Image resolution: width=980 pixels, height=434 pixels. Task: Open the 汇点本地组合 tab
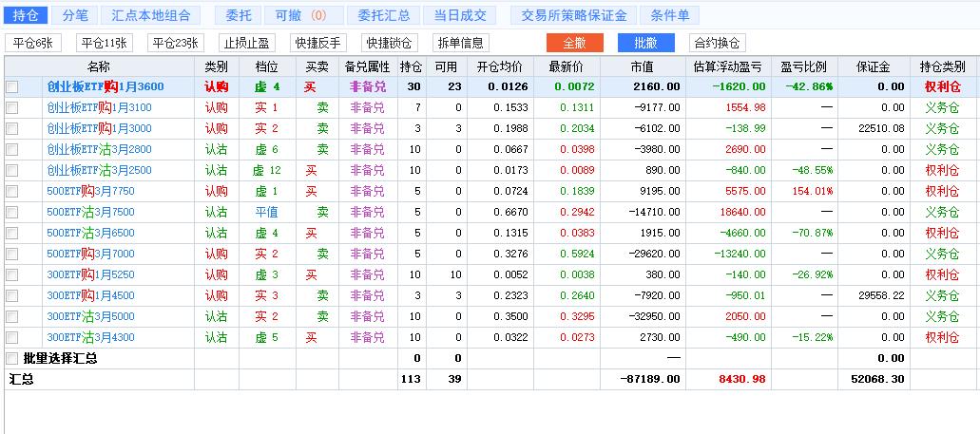click(150, 15)
